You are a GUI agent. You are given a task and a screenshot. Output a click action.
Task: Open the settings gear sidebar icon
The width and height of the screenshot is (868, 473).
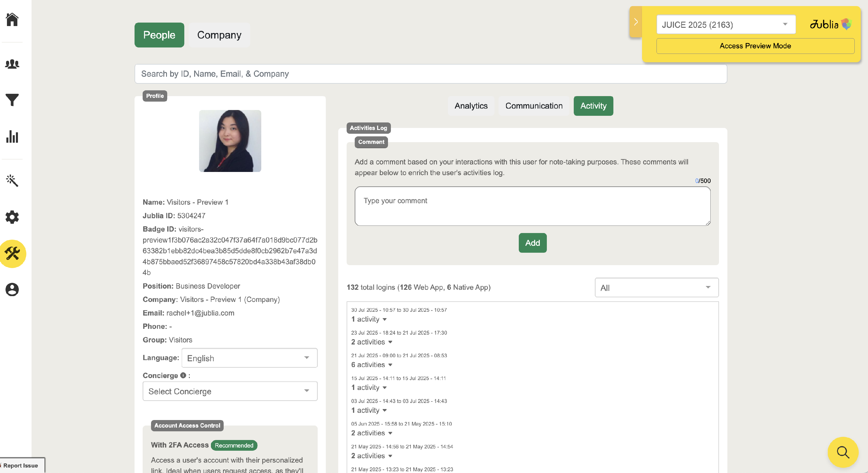[x=12, y=217]
